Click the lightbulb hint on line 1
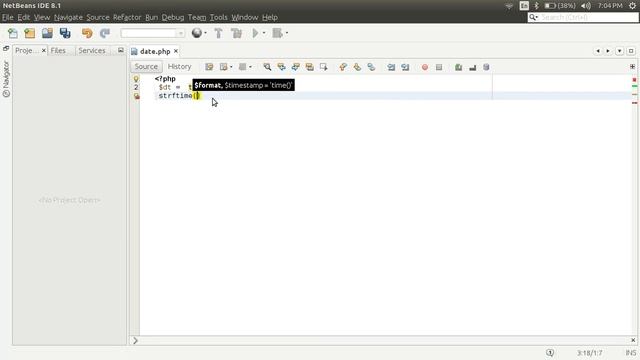This screenshot has height=360, width=640. point(136,78)
